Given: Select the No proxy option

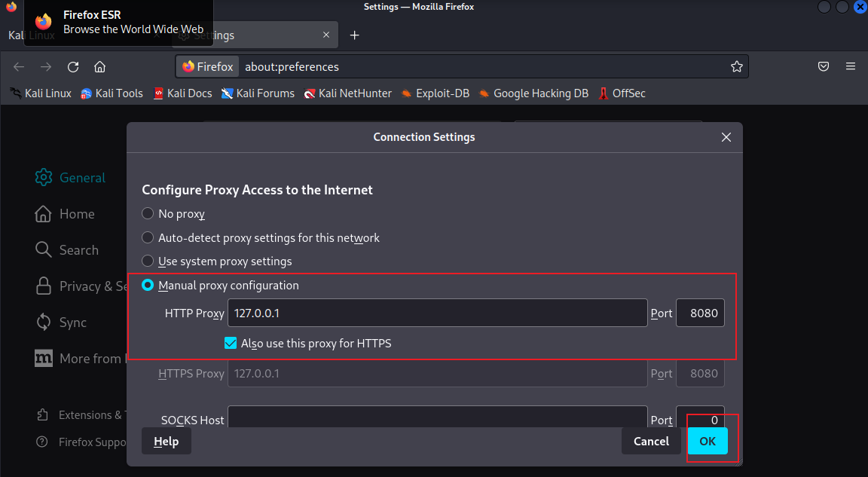Looking at the screenshot, I should coord(148,214).
